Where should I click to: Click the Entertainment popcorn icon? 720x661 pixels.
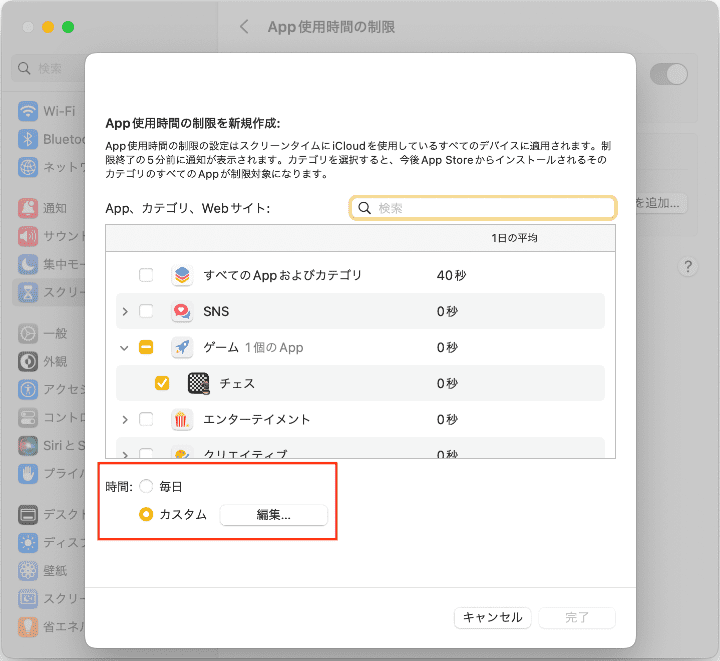[x=181, y=419]
